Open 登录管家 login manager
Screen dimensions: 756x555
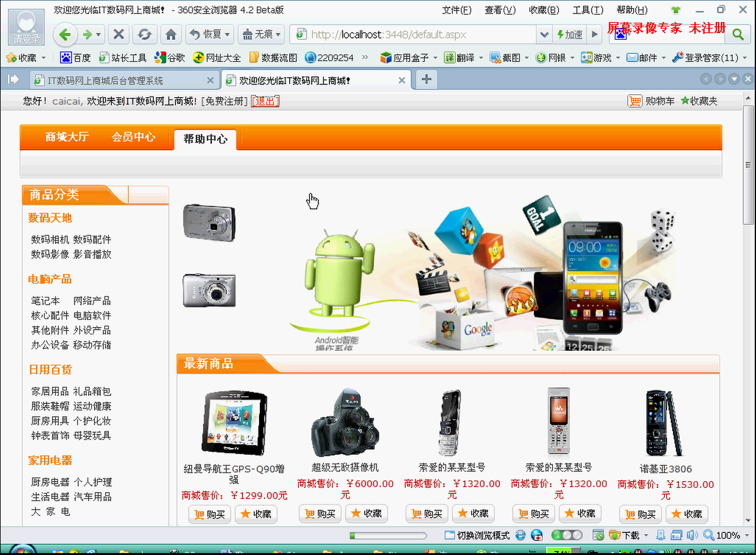(x=705, y=57)
